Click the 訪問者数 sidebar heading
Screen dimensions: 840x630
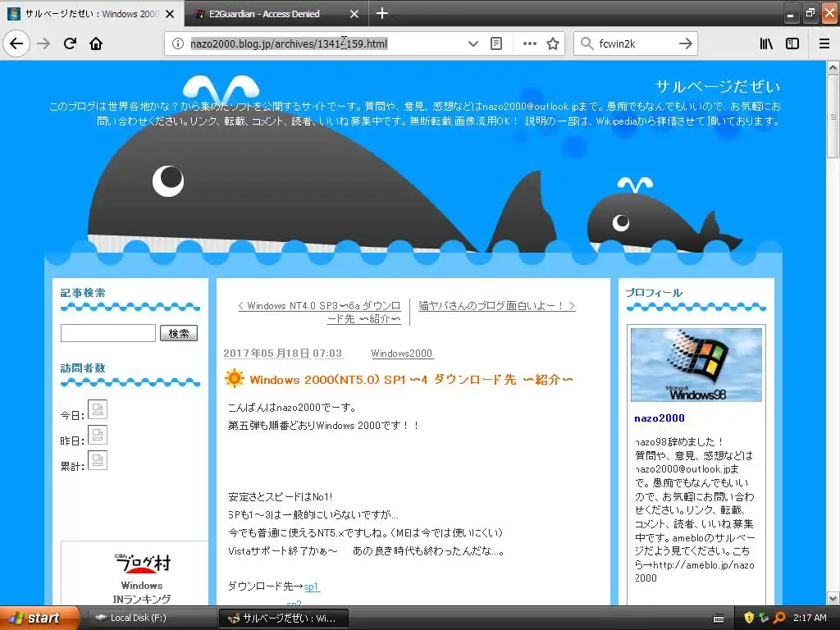coord(83,368)
